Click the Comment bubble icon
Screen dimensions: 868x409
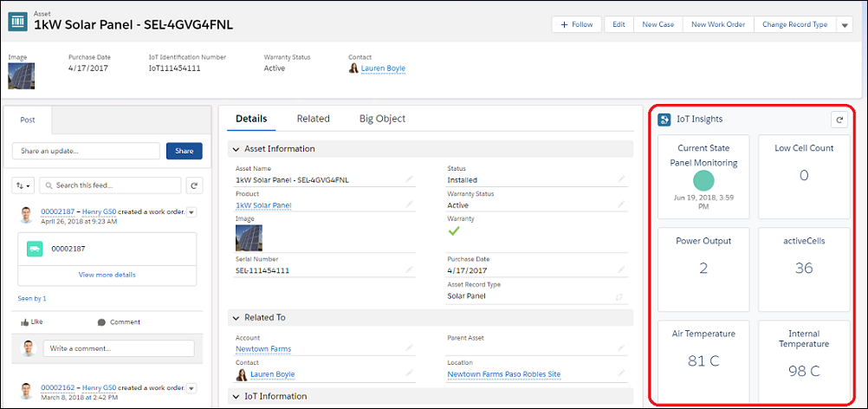[101, 321]
